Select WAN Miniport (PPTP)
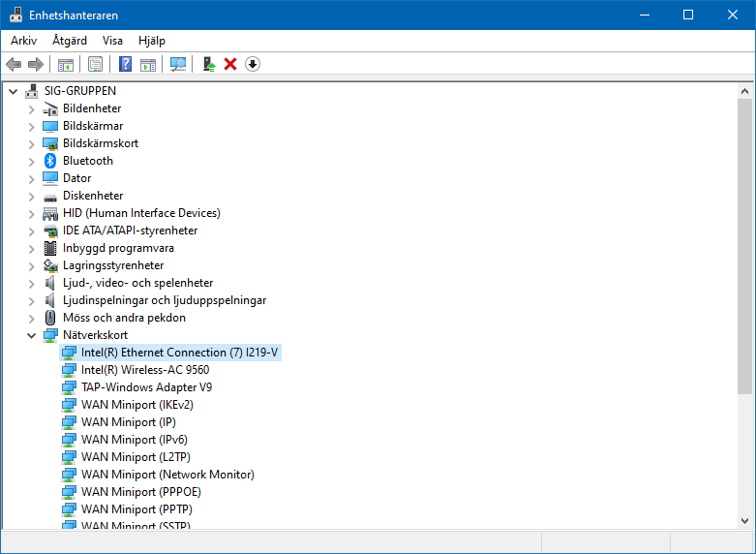The image size is (756, 554). tap(136, 508)
